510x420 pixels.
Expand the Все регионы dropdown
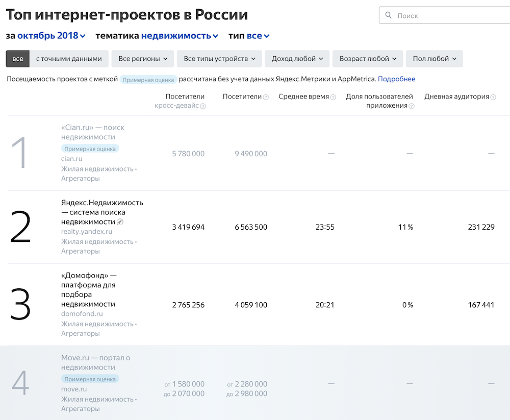pos(143,59)
